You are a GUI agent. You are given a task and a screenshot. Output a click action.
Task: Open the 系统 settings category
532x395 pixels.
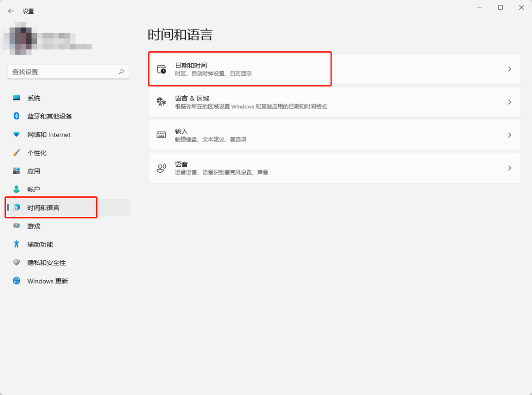68,98
